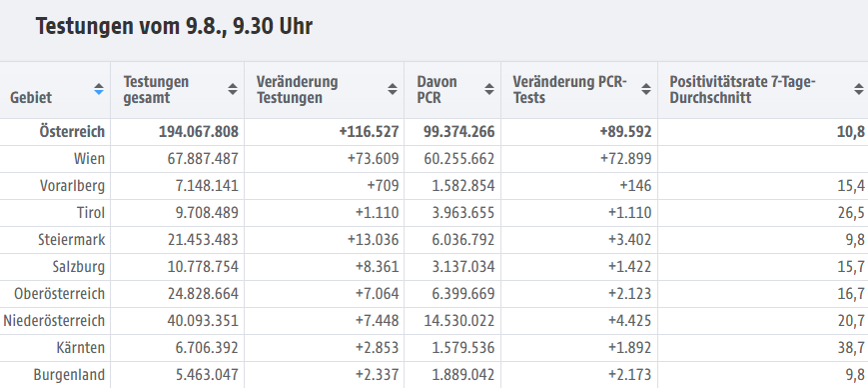The image size is (868, 388).
Task: Select the Wien row label
Action: pyautogui.click(x=89, y=159)
